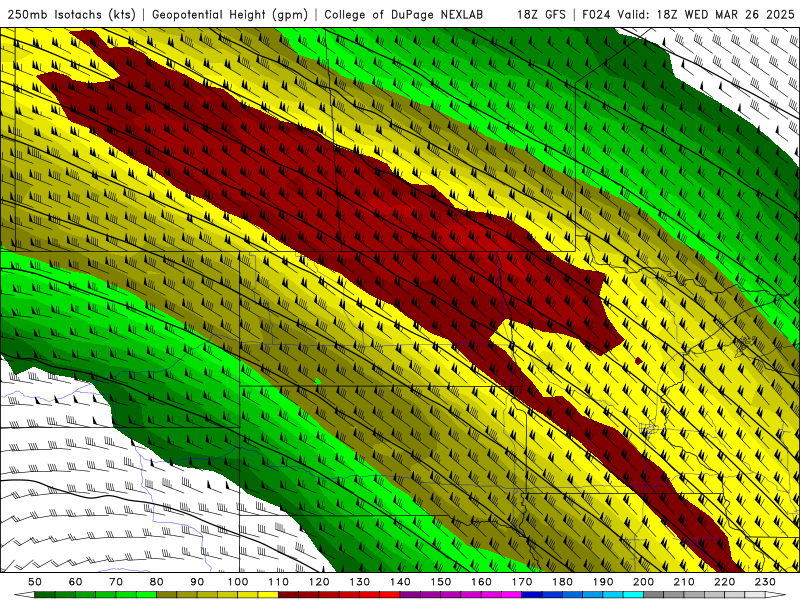Click the 'College of DuPage NEXLAB' text
This screenshot has width=800, height=600.
tap(403, 15)
